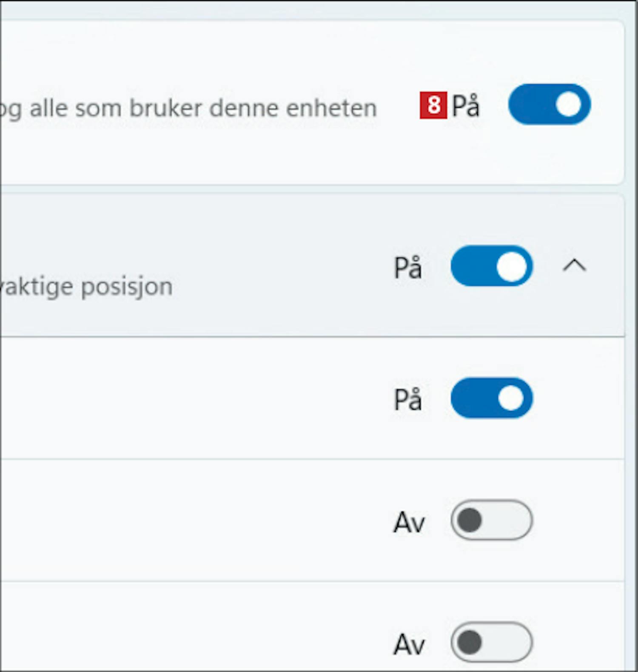
Task: Click the 'aktige posisjon' description text
Action: click(87, 287)
